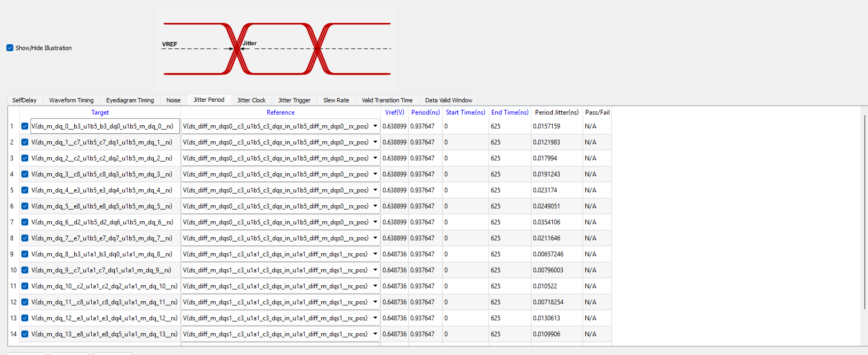
Task: Click the vertical scrollbar of the table
Action: click(864, 213)
